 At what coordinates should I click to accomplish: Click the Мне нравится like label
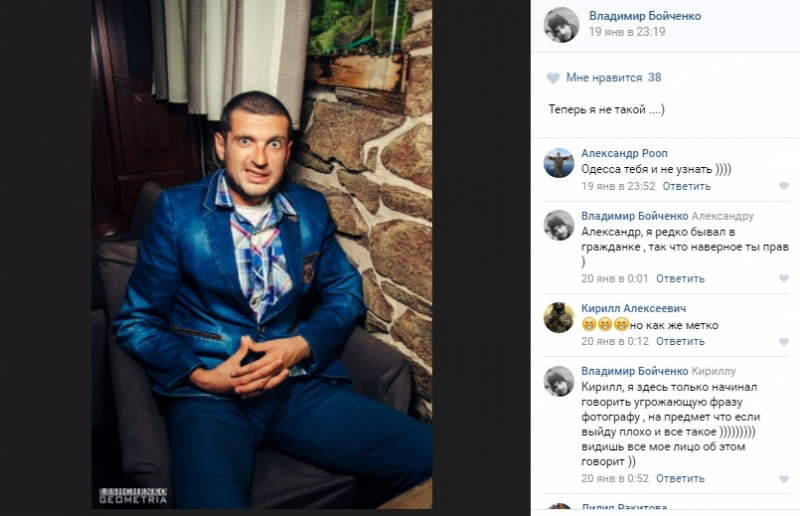604,78
